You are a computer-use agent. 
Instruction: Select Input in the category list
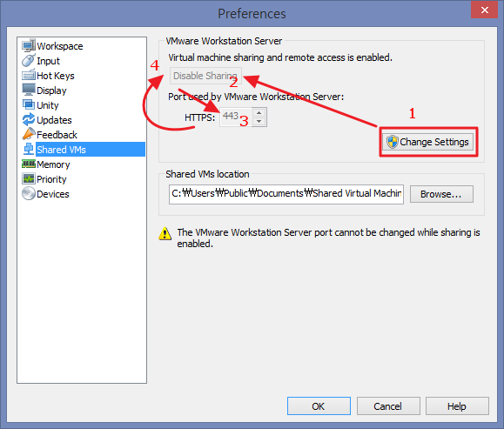click(x=48, y=61)
